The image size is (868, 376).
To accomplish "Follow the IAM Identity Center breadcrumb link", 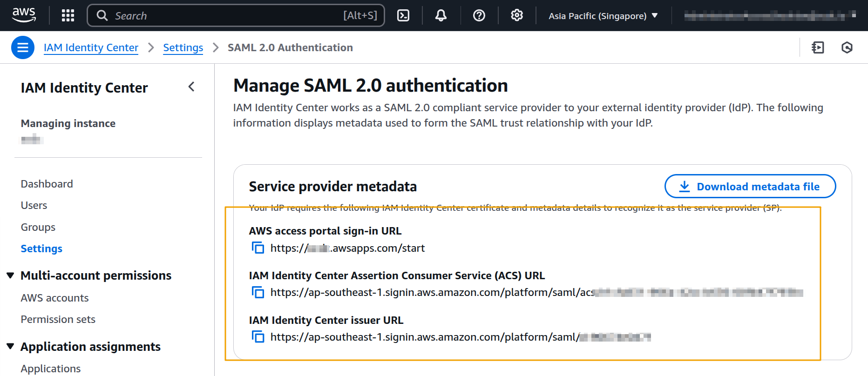I will (91, 47).
